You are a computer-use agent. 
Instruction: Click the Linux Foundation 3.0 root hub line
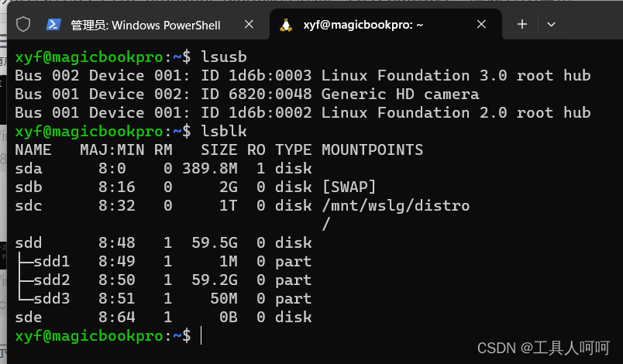[x=303, y=75]
